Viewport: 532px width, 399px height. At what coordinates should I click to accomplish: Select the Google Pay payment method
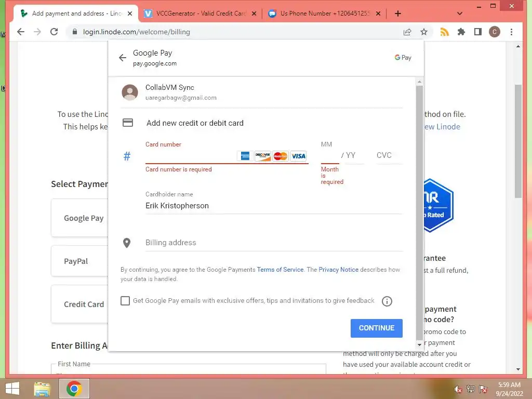point(80,218)
